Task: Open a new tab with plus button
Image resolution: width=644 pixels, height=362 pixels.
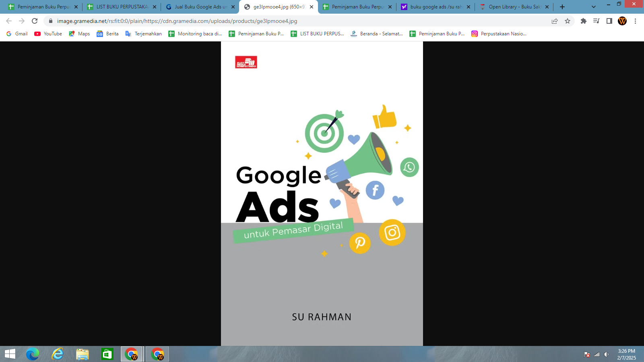Action: point(562,7)
